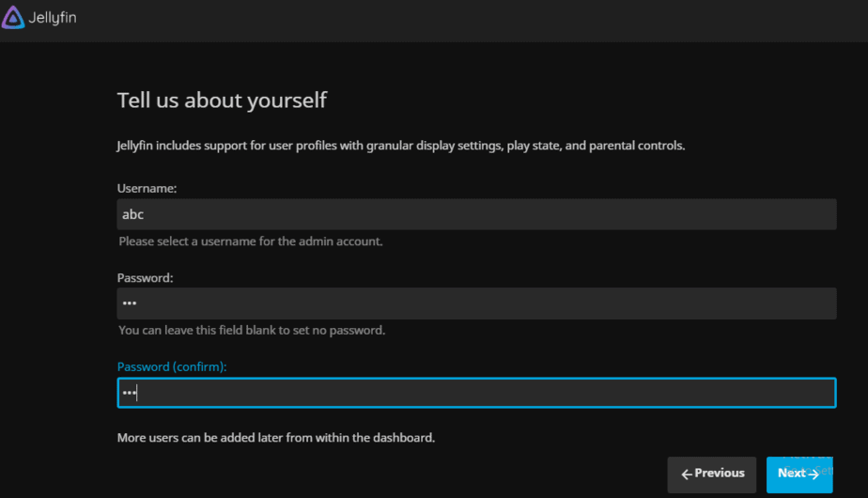This screenshot has height=498, width=868.
Task: Focus the Username input field
Action: click(476, 214)
